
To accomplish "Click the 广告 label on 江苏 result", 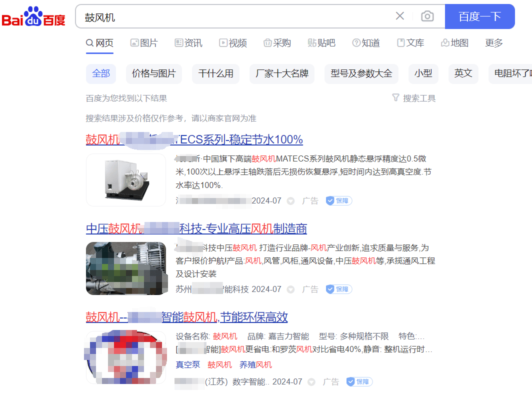I will click(331, 382).
